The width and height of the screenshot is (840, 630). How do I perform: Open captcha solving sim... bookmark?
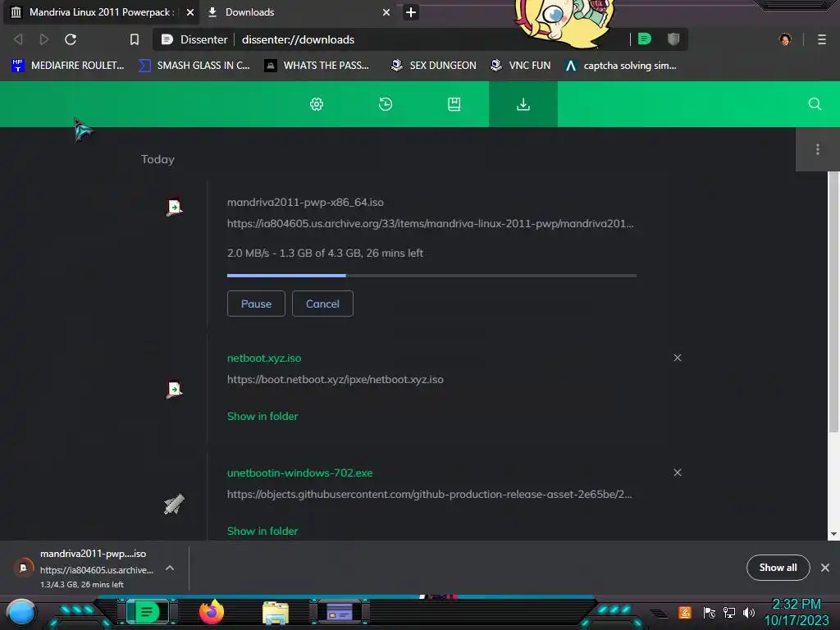[620, 66]
